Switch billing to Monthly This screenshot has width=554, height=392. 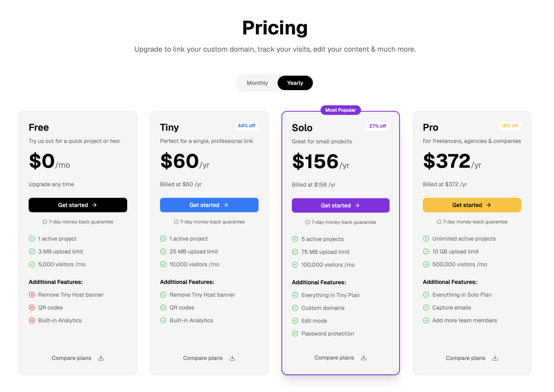257,83
